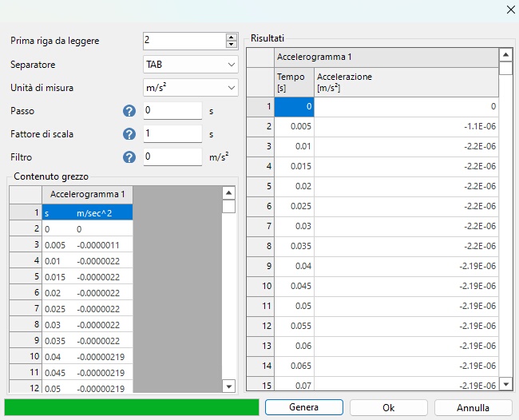
Task: Click the Passo input field
Action: (x=172, y=110)
